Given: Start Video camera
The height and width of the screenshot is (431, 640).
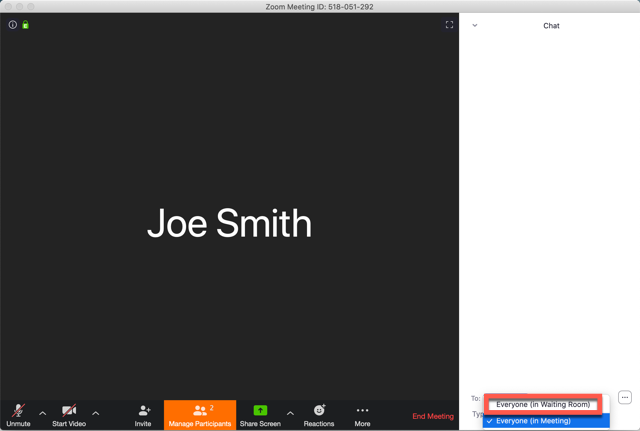Looking at the screenshot, I should point(68,414).
